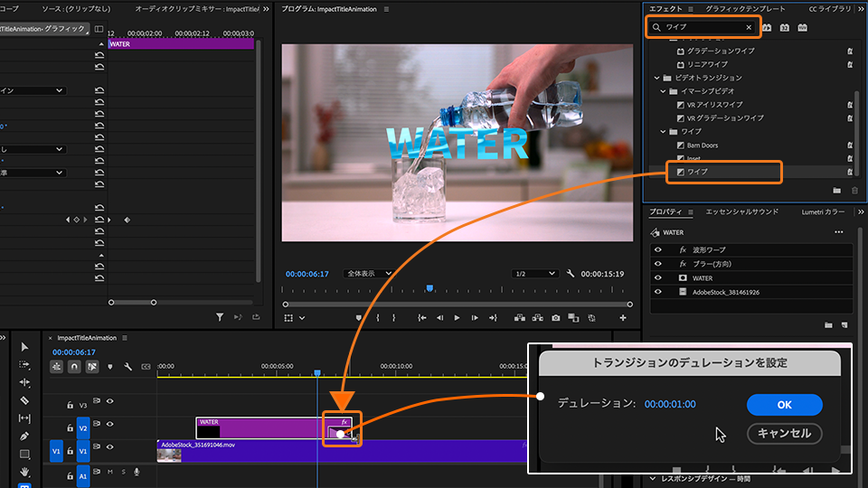Screen dimensions: 868x488
Task: Toggle visibility of the WATER layer
Action: click(x=657, y=277)
